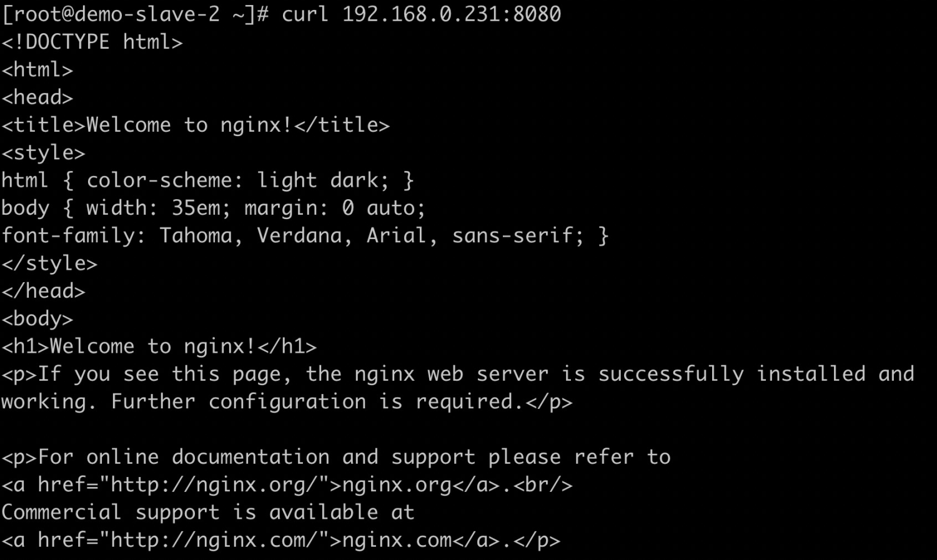The image size is (937, 560).
Task: Click the For online documentation line
Action: point(336,458)
